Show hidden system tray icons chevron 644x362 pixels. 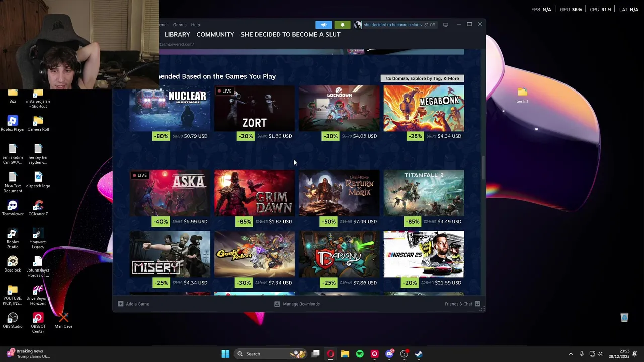pyautogui.click(x=571, y=354)
